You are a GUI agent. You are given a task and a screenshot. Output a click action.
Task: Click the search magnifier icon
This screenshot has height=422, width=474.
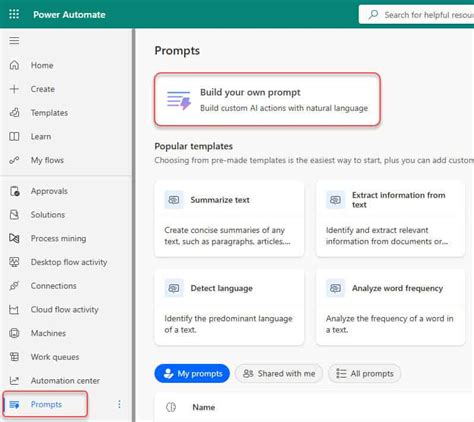373,14
